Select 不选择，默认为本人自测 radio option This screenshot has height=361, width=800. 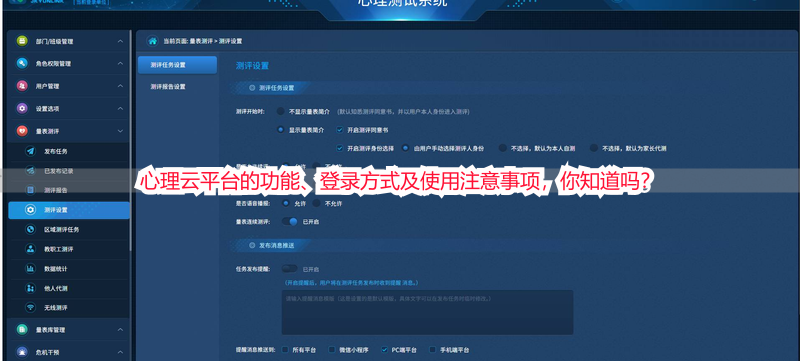tap(503, 148)
